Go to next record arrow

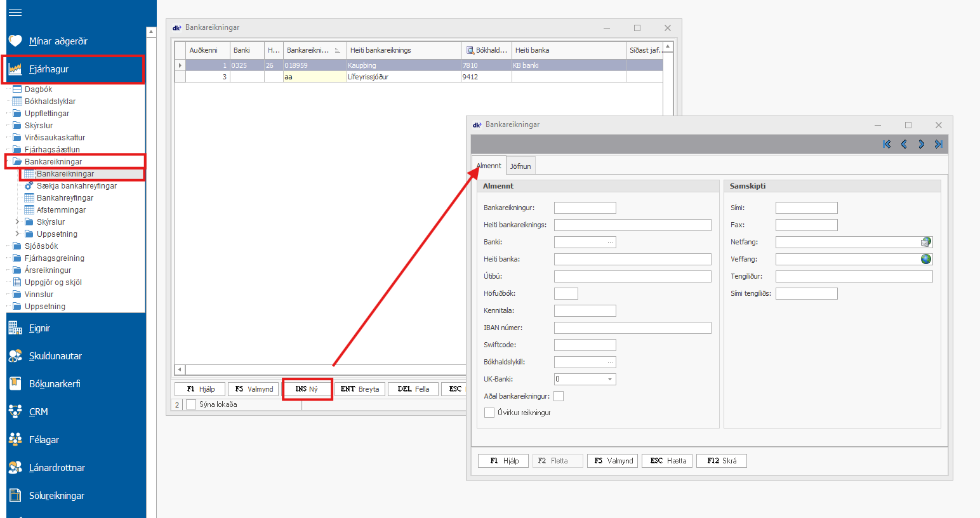tap(921, 144)
